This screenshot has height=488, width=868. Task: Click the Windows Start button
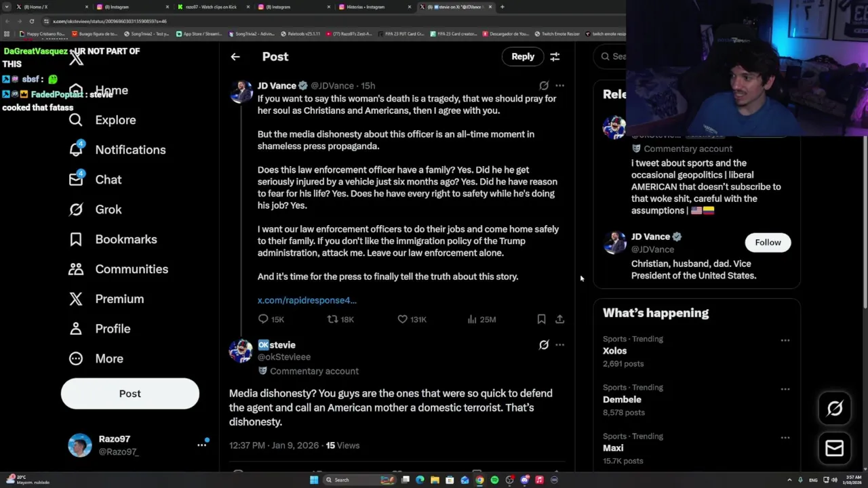click(x=313, y=480)
